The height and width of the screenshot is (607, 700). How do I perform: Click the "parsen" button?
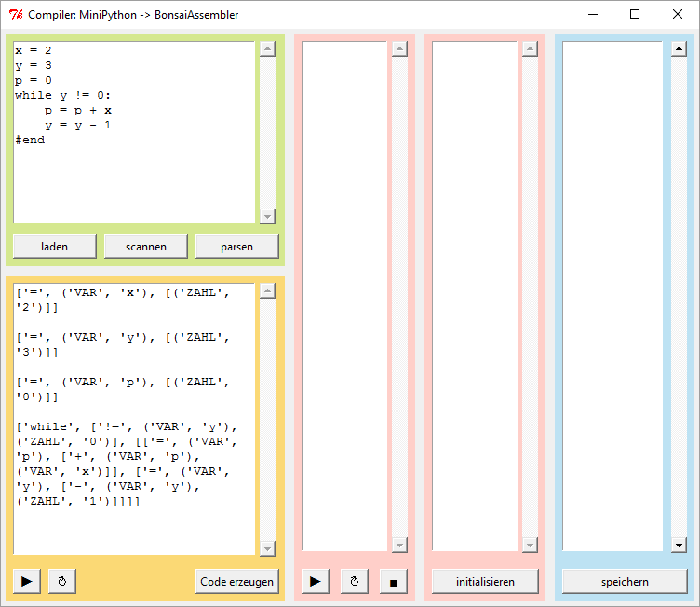[236, 246]
